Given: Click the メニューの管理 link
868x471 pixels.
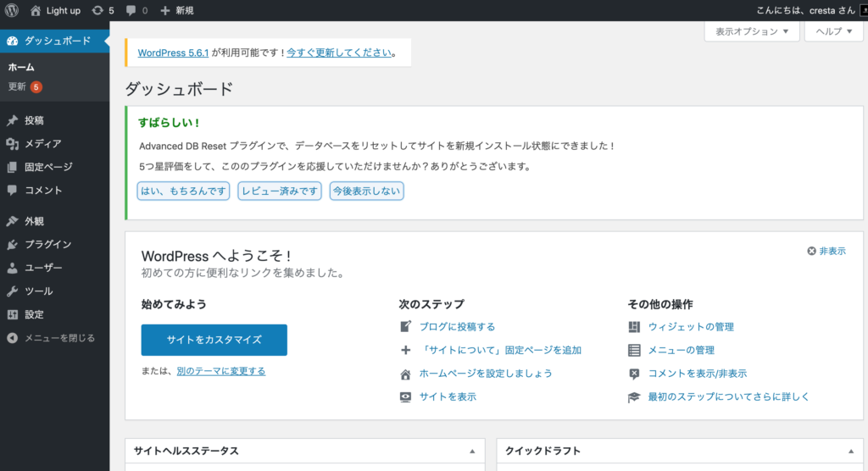Looking at the screenshot, I should click(681, 351).
